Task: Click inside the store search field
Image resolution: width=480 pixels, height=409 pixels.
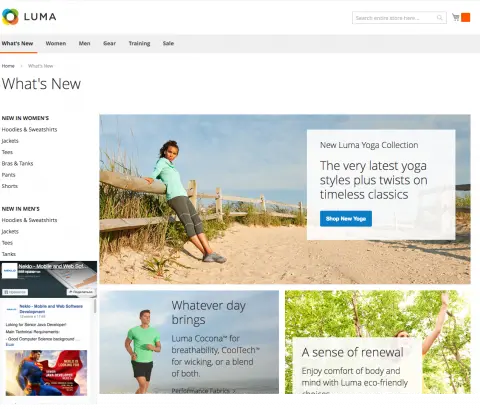Action: point(399,18)
